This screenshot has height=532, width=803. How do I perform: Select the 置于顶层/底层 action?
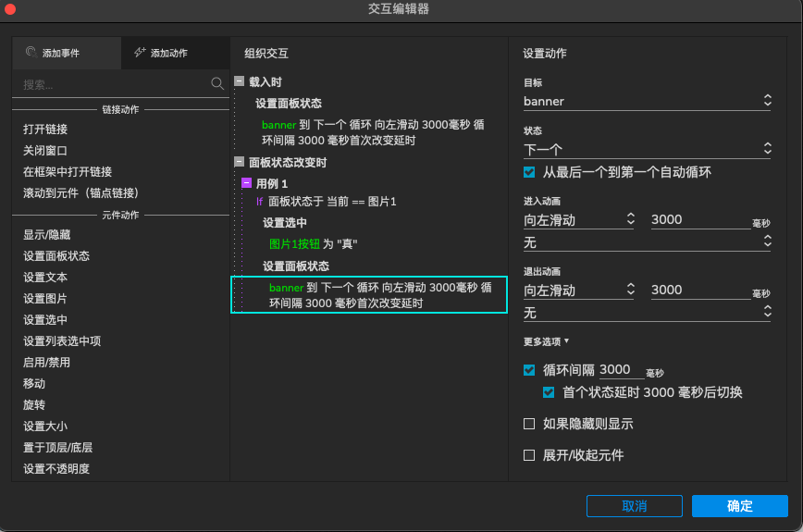click(58, 448)
